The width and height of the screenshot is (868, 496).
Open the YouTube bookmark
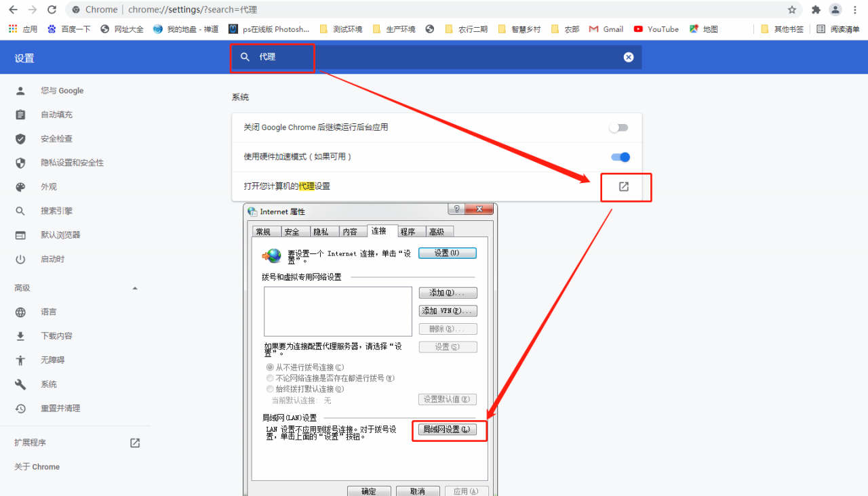click(656, 29)
